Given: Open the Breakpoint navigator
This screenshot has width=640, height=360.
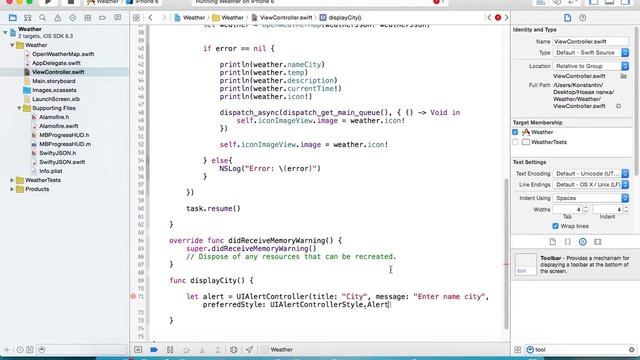Looking at the screenshot, I should 102,18.
